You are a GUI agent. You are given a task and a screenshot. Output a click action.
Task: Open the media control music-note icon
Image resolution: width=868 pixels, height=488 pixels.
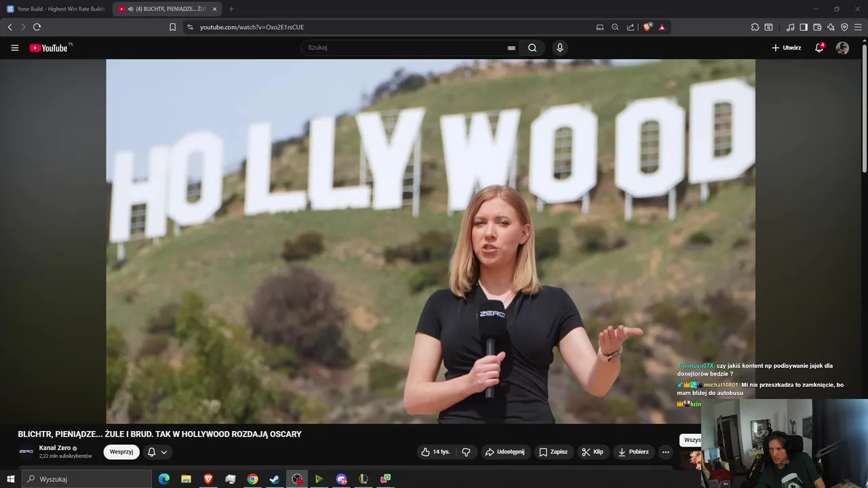pyautogui.click(x=790, y=27)
